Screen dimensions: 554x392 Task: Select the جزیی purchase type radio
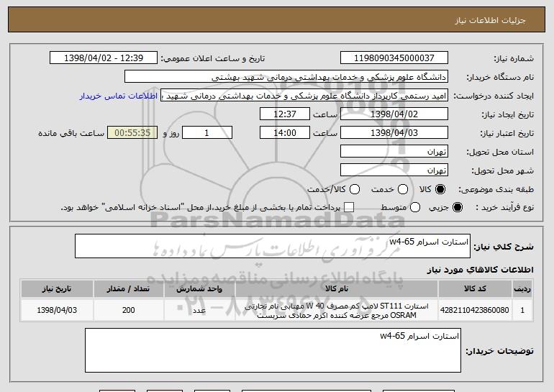457,207
